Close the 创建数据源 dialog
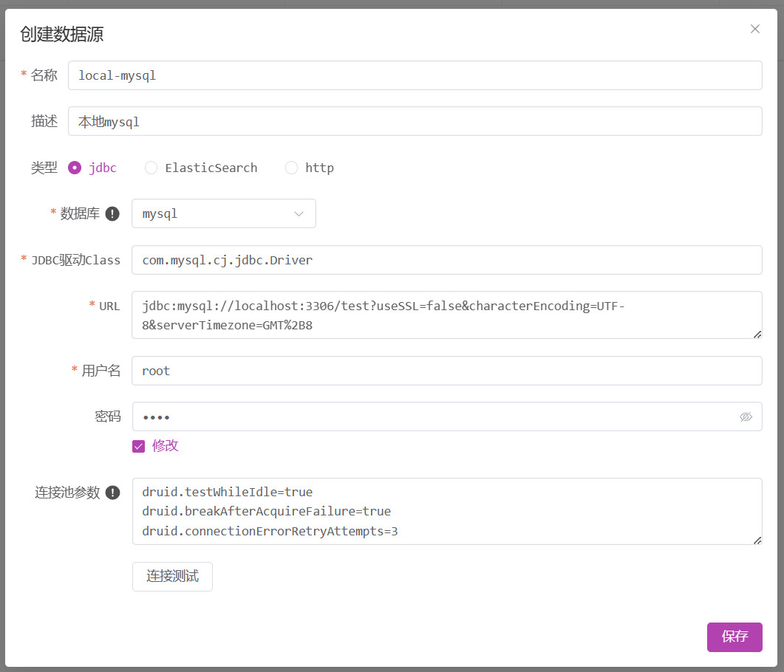784x672 pixels. coord(755,29)
